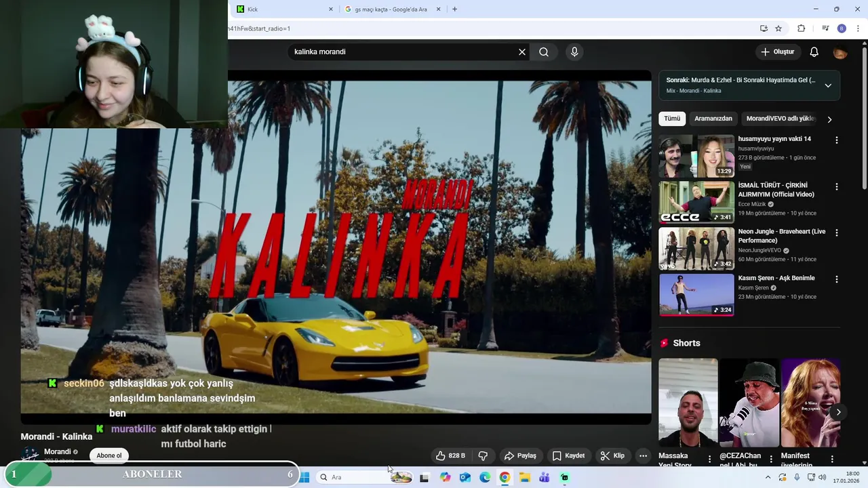Image resolution: width=868 pixels, height=488 pixels.
Task: Dislike the video with thumbs-down icon
Action: point(483,455)
